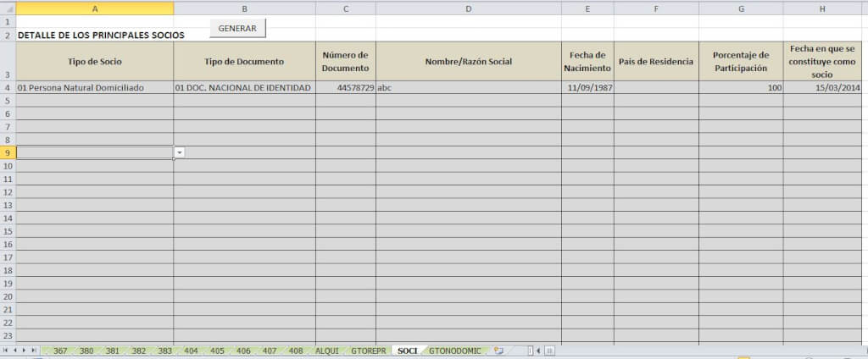Open sheet tab 367
The width and height of the screenshot is (868, 359).
pos(60,351)
